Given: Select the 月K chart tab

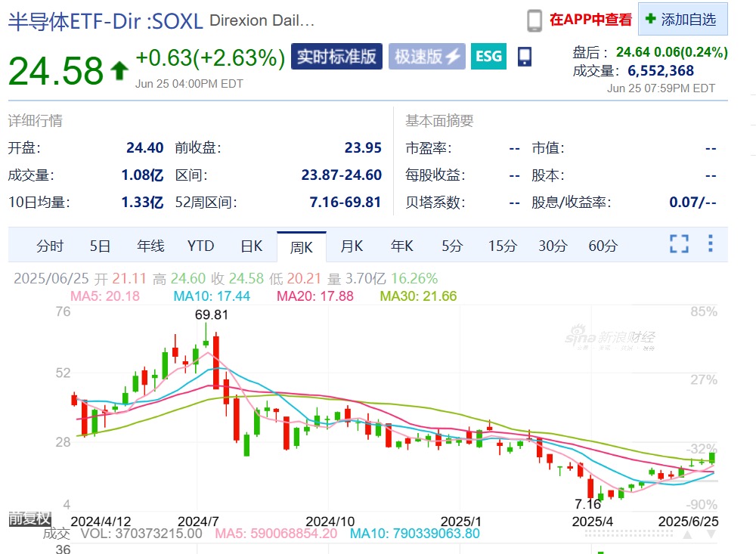Looking at the screenshot, I should click(x=352, y=246).
